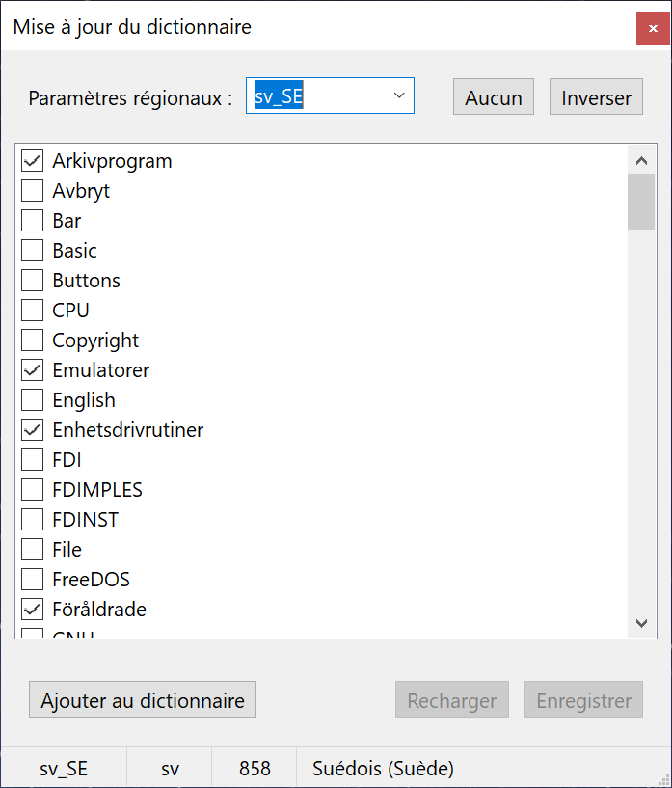The width and height of the screenshot is (672, 788).
Task: Uncheck the Föråldrade checkbox
Action: click(33, 610)
